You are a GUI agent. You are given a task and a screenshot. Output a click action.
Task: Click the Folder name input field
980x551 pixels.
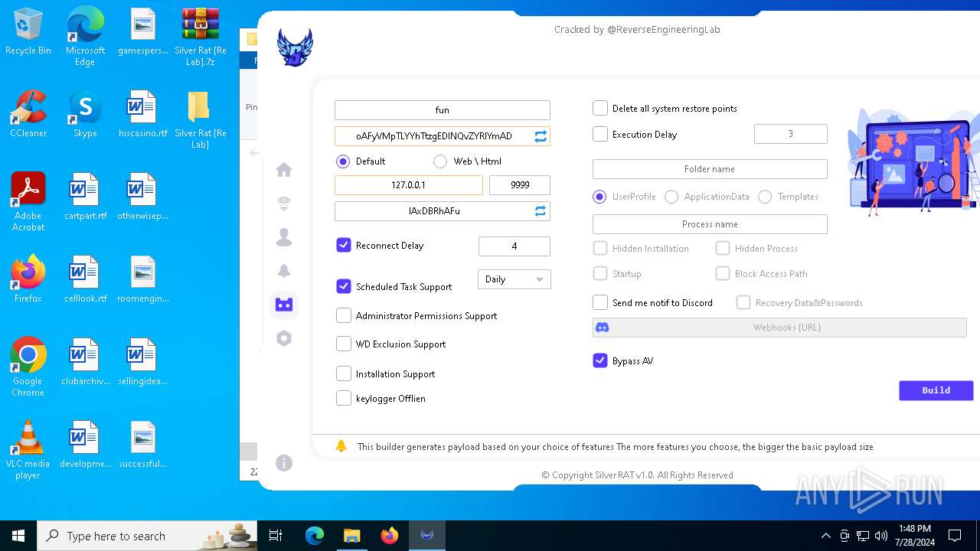coord(710,168)
